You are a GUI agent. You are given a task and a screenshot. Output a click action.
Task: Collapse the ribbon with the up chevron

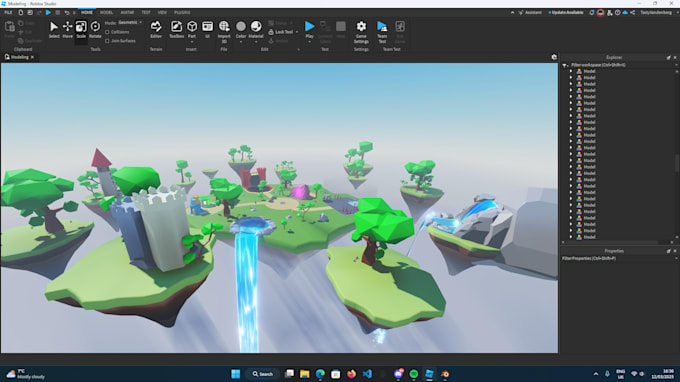point(512,13)
